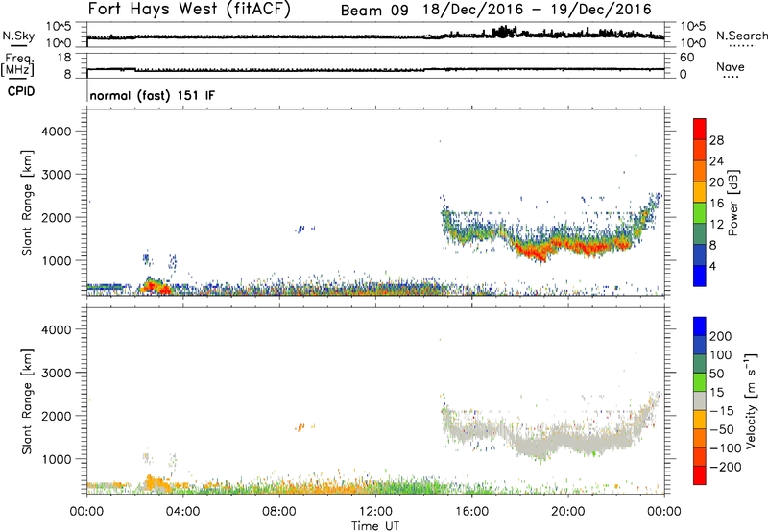Click the orange velocity patch near 09:00

click(x=300, y=427)
